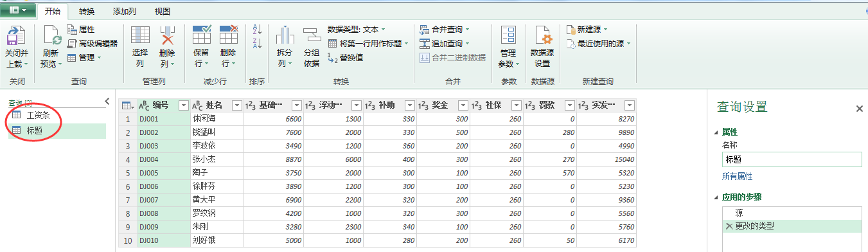The width and height of the screenshot is (868, 252).
Task: Click Combine Binaries (合并二进制数据)
Action: click(x=453, y=58)
